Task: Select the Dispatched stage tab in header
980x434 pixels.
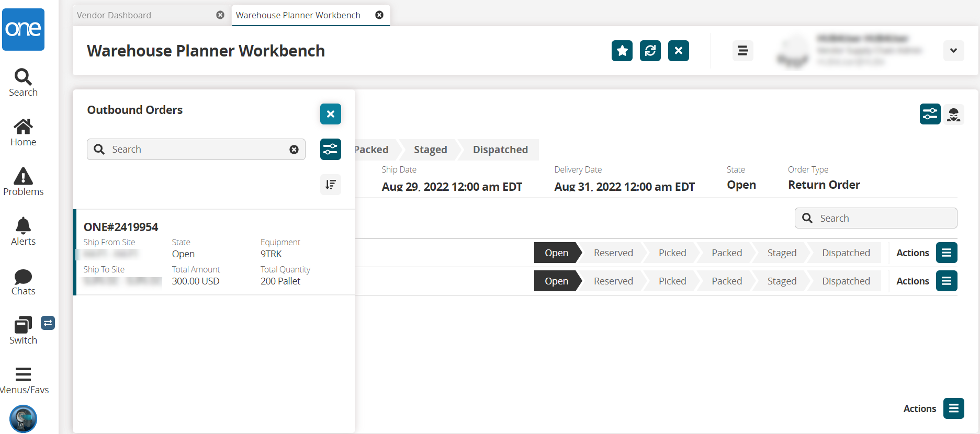Action: click(x=500, y=150)
